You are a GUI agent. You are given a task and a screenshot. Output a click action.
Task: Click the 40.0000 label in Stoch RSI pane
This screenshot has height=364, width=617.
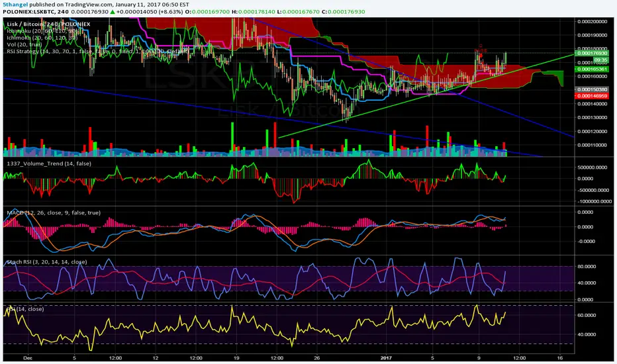click(x=587, y=283)
